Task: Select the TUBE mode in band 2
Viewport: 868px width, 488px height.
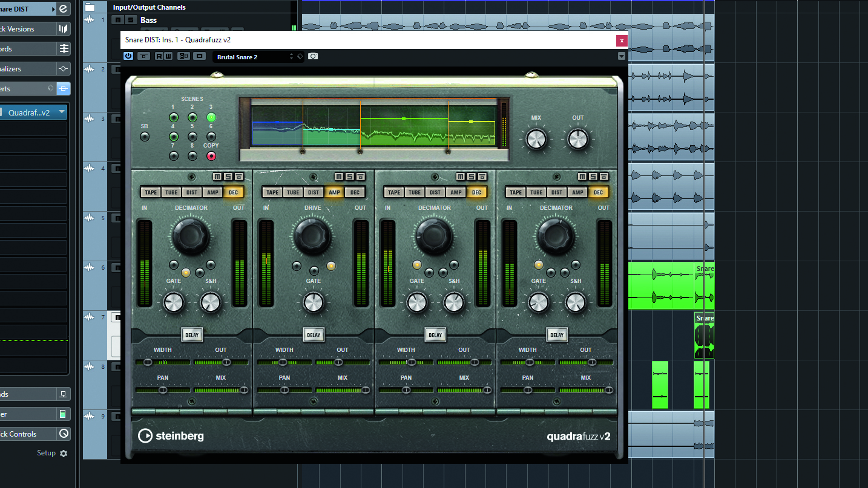Action: 293,192
